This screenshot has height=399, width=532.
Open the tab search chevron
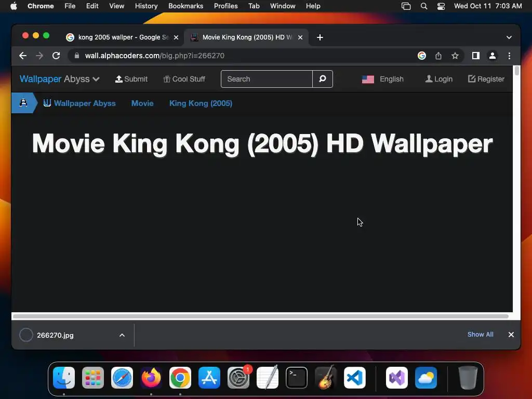point(509,37)
